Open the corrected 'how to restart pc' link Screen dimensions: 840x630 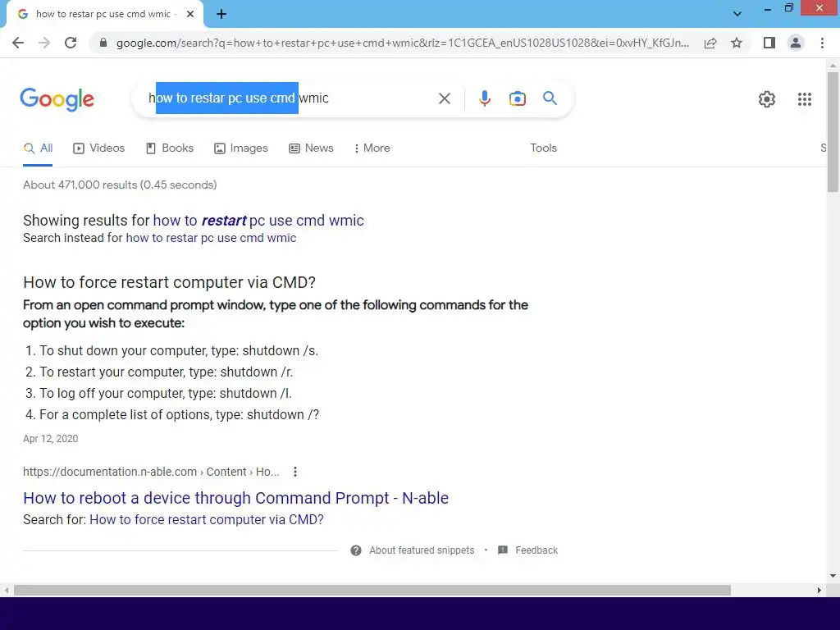[x=258, y=220]
